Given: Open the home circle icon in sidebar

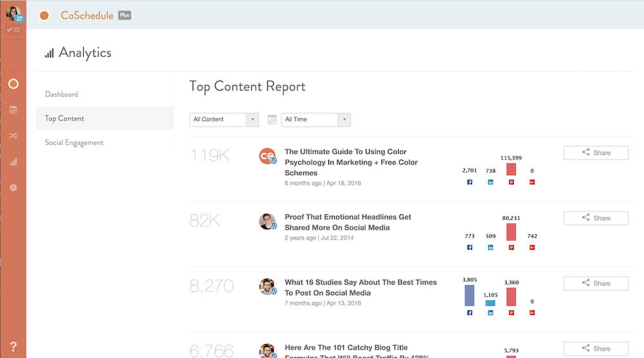Looking at the screenshot, I should click(x=13, y=84).
